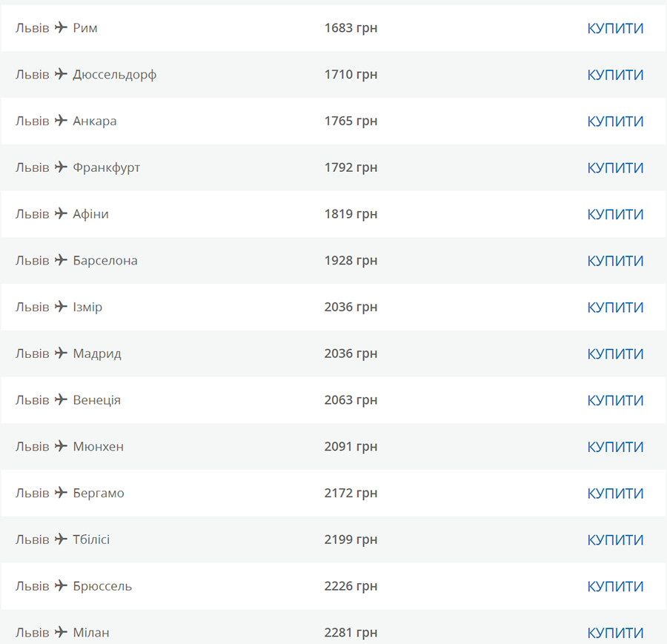Select the 1819 грн price for Афіни

(x=351, y=214)
